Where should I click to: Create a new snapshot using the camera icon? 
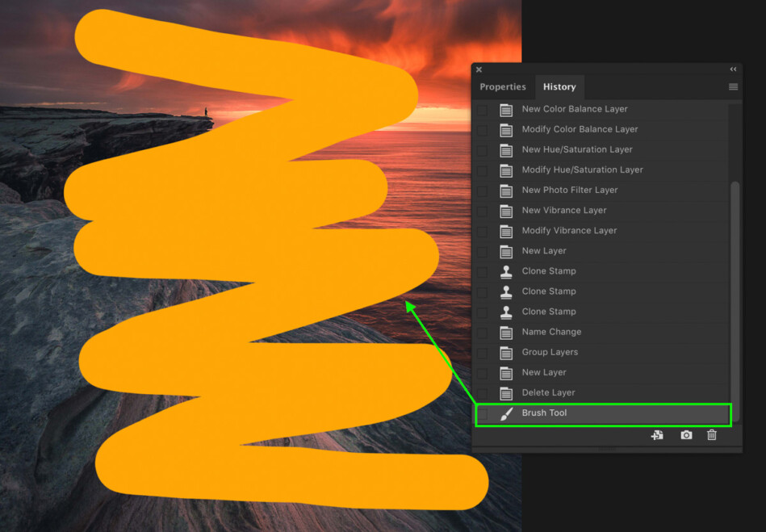685,434
